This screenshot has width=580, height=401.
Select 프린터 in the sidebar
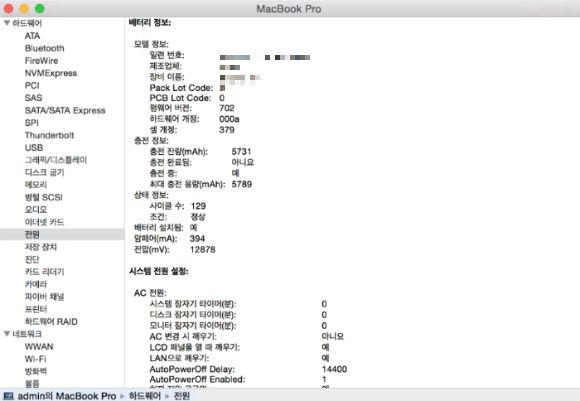pos(36,309)
